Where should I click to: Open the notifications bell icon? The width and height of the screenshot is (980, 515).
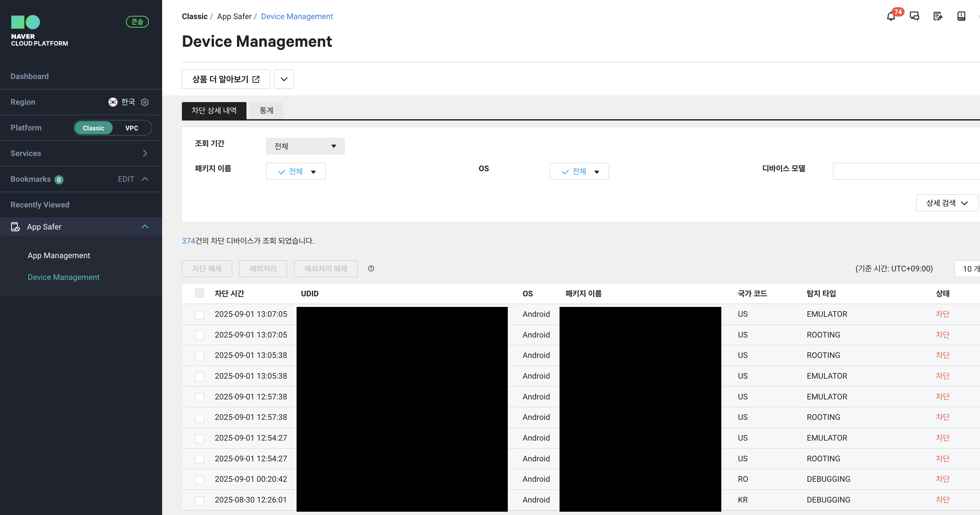pyautogui.click(x=891, y=16)
